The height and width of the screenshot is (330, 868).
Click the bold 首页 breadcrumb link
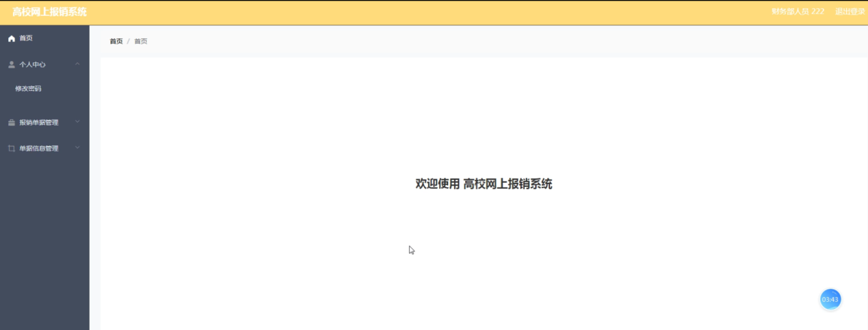click(x=116, y=41)
